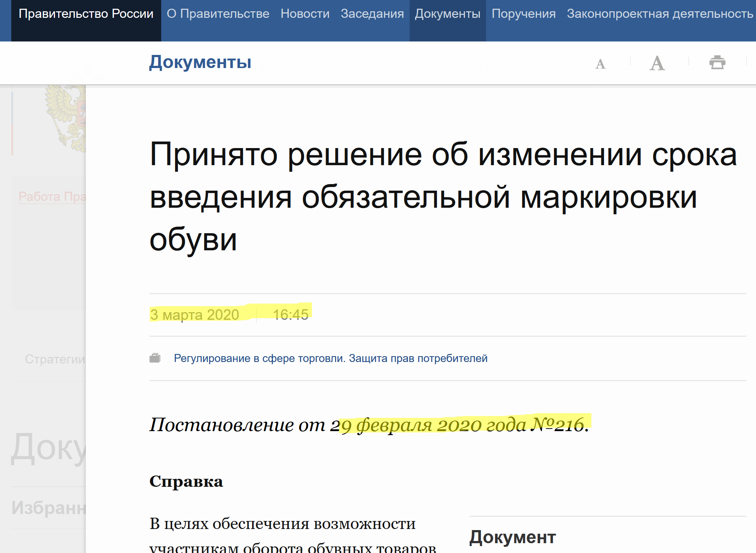Click the dimmed Стратегии background link
The width and height of the screenshot is (756, 553).
pos(55,359)
